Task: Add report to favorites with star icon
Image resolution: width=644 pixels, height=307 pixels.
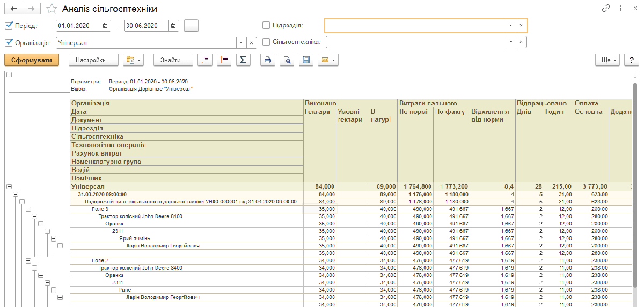Action: pyautogui.click(x=52, y=9)
